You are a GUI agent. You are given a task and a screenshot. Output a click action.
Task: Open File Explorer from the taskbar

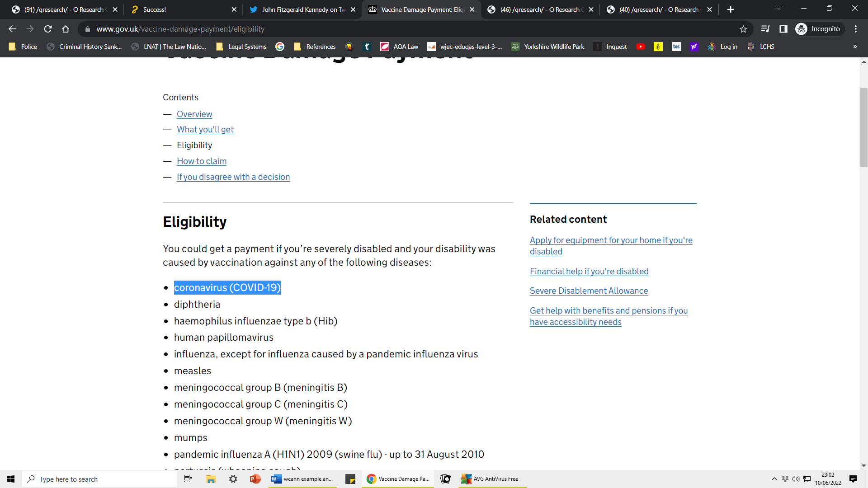211,479
